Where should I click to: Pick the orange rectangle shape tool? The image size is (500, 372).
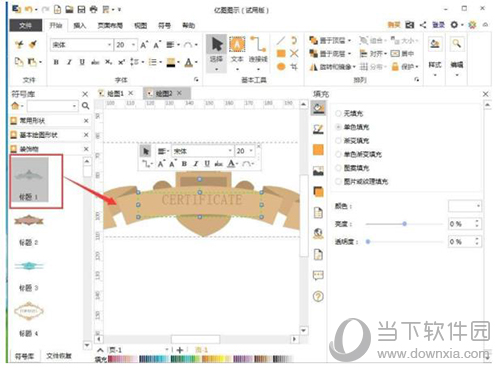(x=281, y=53)
